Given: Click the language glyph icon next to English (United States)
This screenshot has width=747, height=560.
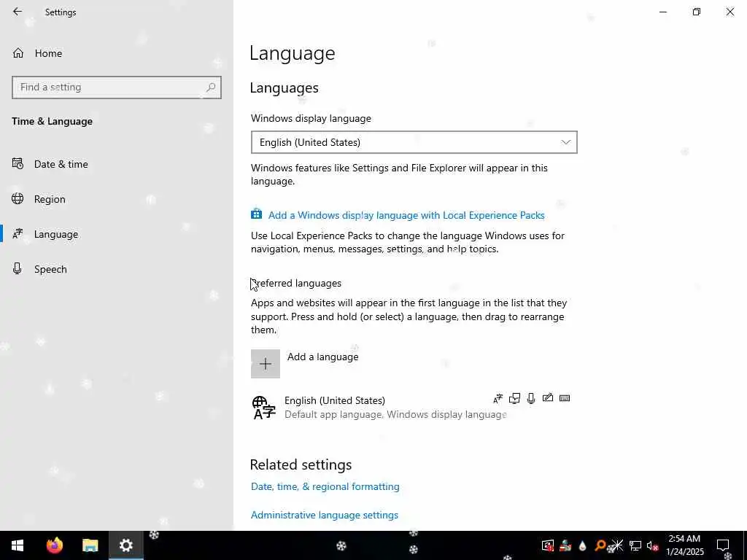Looking at the screenshot, I should [x=263, y=408].
